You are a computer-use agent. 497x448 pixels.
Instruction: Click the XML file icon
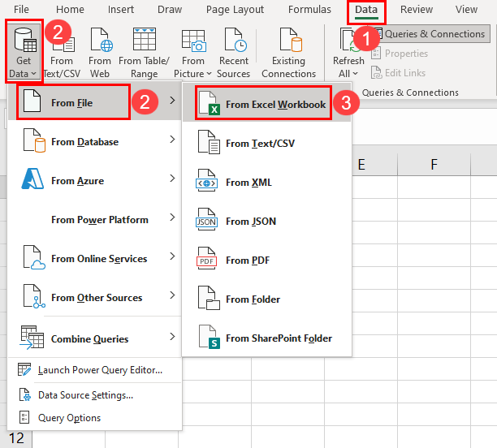point(206,181)
